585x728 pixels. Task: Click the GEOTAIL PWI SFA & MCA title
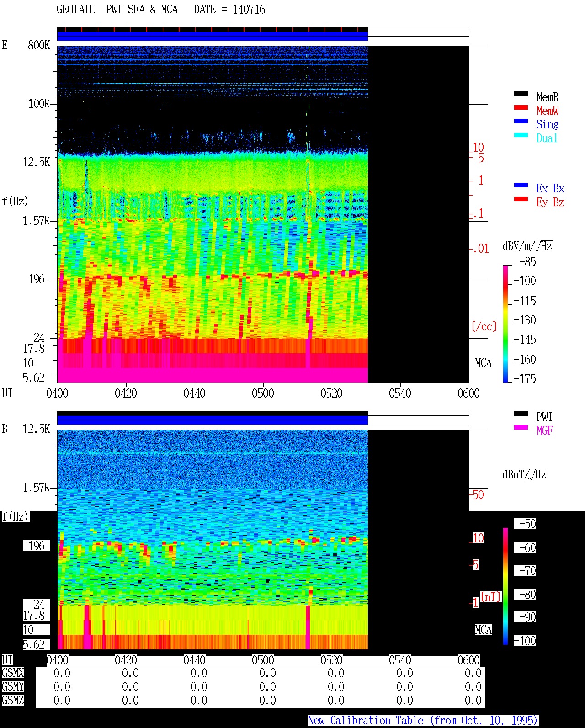(x=117, y=10)
